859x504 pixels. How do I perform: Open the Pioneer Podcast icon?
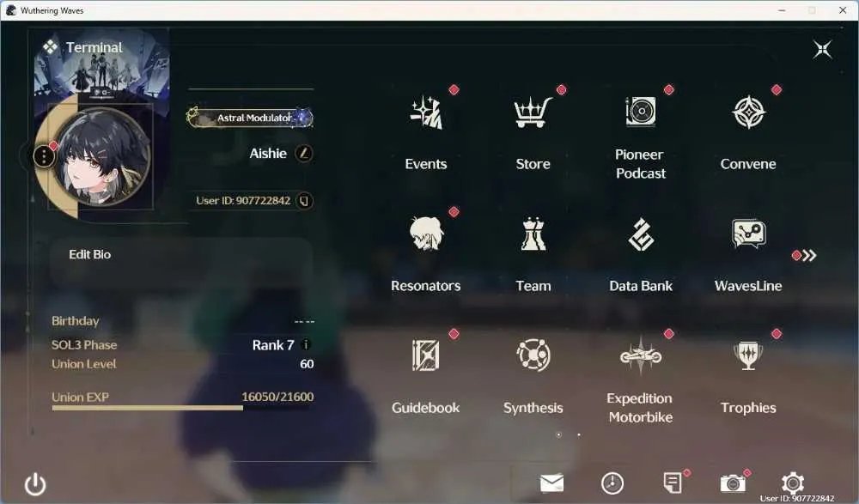641,112
